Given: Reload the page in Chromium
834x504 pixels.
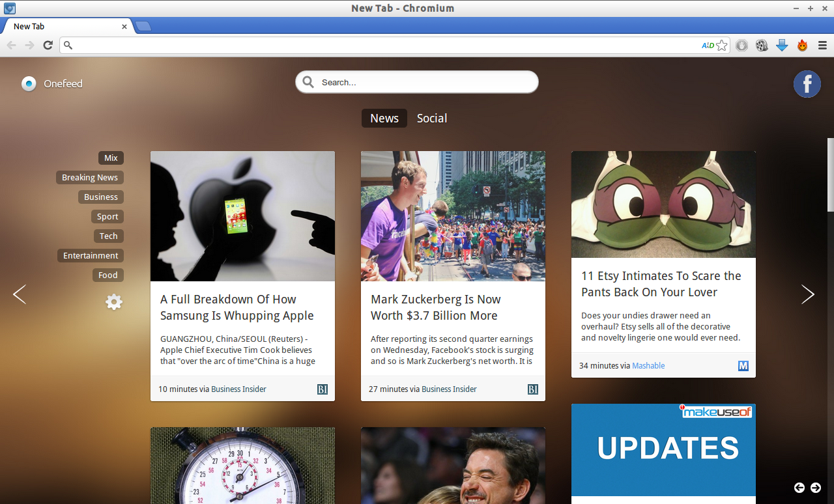Looking at the screenshot, I should (x=48, y=45).
